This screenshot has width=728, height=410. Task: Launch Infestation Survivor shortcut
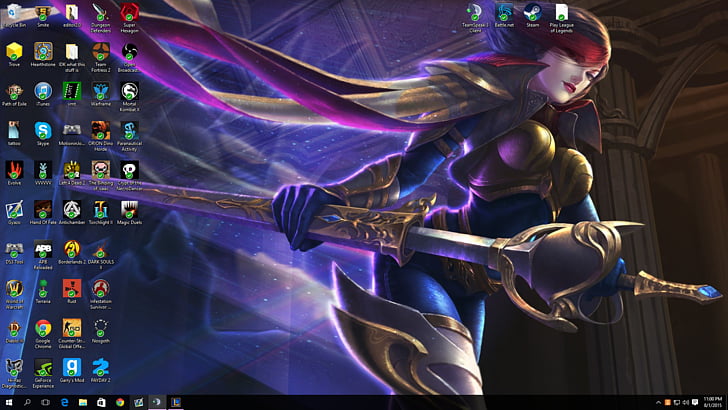[x=101, y=294]
